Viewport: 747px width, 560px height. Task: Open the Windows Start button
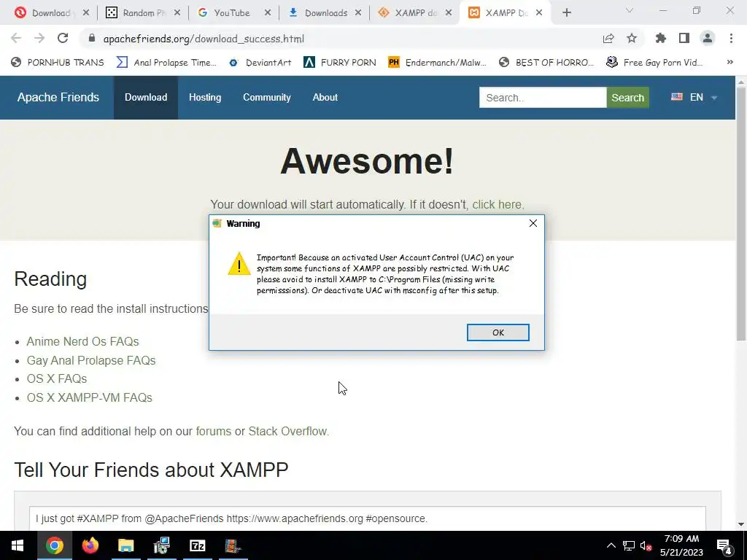(18, 545)
